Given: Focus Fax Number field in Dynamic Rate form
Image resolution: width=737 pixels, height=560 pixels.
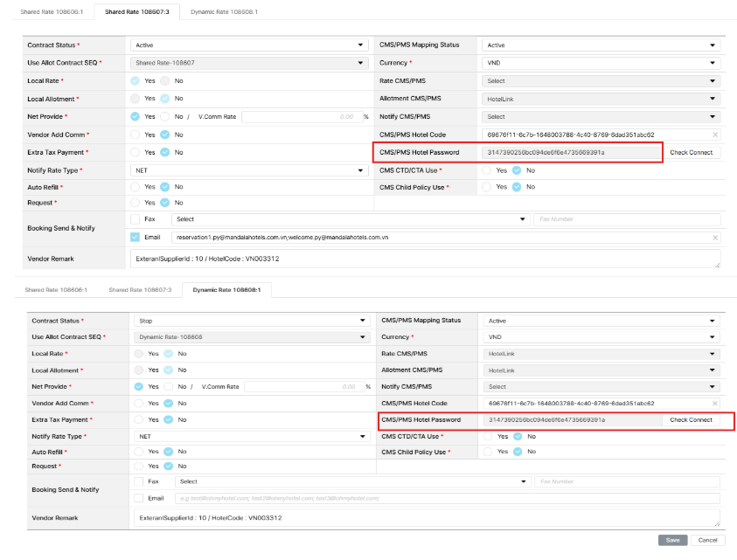Looking at the screenshot, I should 627,481.
